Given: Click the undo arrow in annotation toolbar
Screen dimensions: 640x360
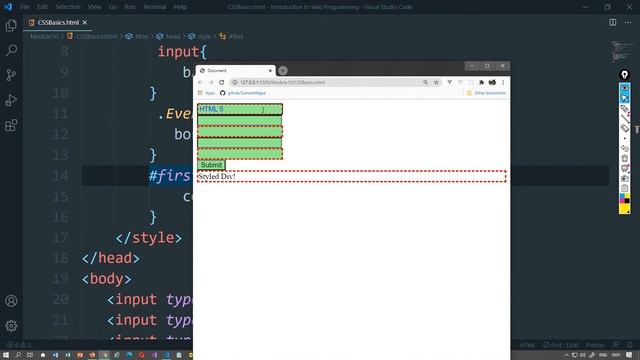Looking at the screenshot, I should click(624, 148).
